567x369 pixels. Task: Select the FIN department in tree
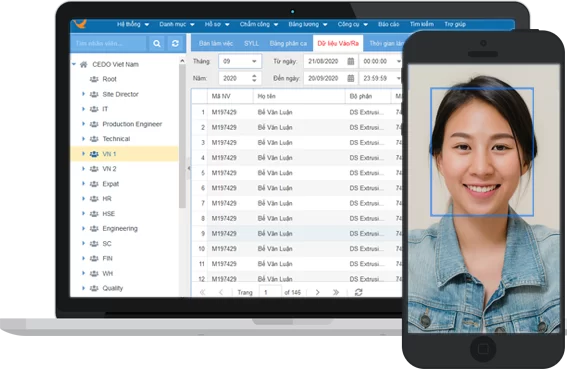click(x=107, y=258)
